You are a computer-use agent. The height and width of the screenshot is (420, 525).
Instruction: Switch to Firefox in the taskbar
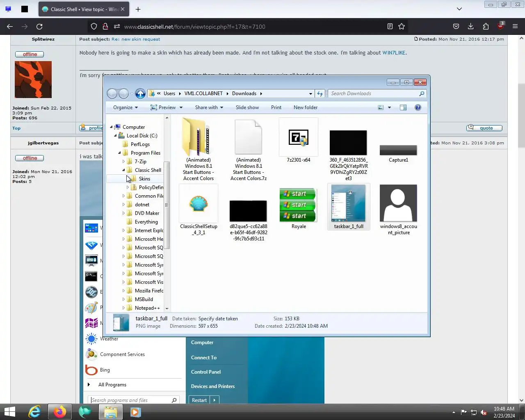[59, 412]
